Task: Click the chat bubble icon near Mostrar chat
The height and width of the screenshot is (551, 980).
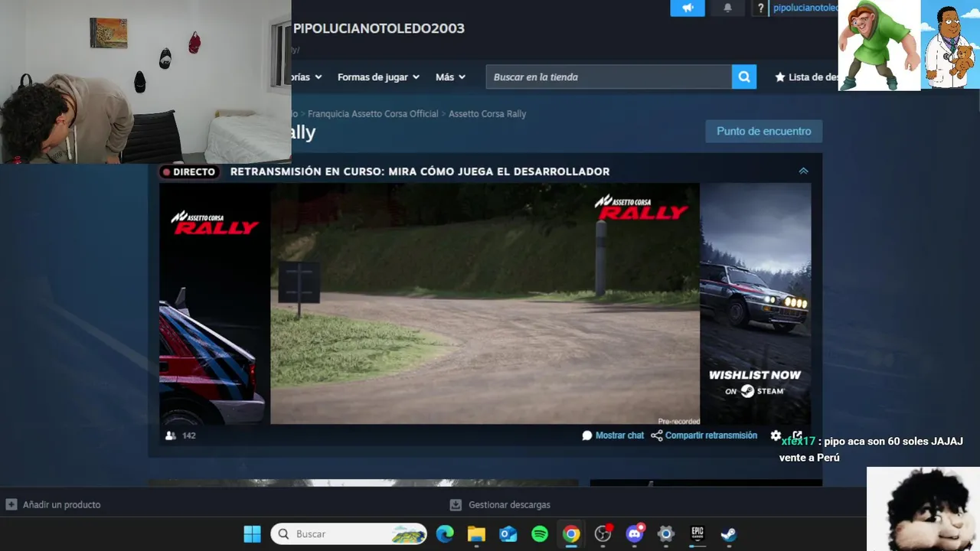Action: (587, 435)
